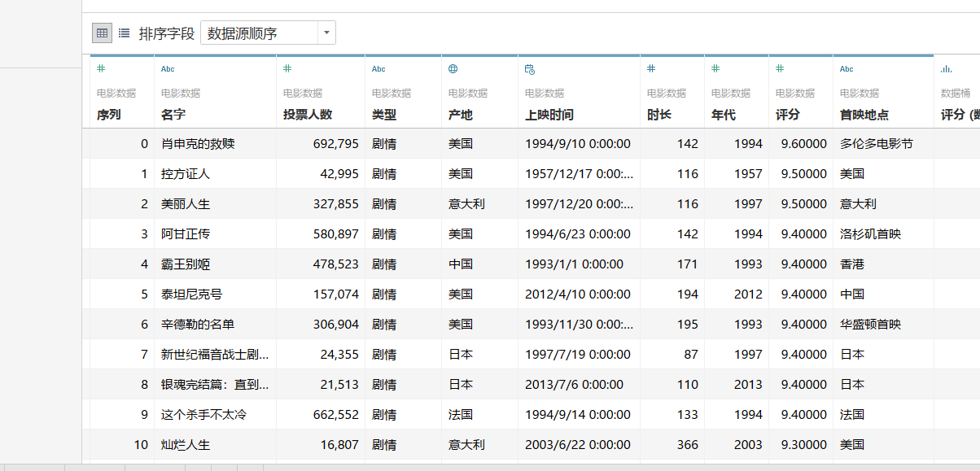Select the 类型 column header
The width and height of the screenshot is (980, 471).
[x=383, y=115]
